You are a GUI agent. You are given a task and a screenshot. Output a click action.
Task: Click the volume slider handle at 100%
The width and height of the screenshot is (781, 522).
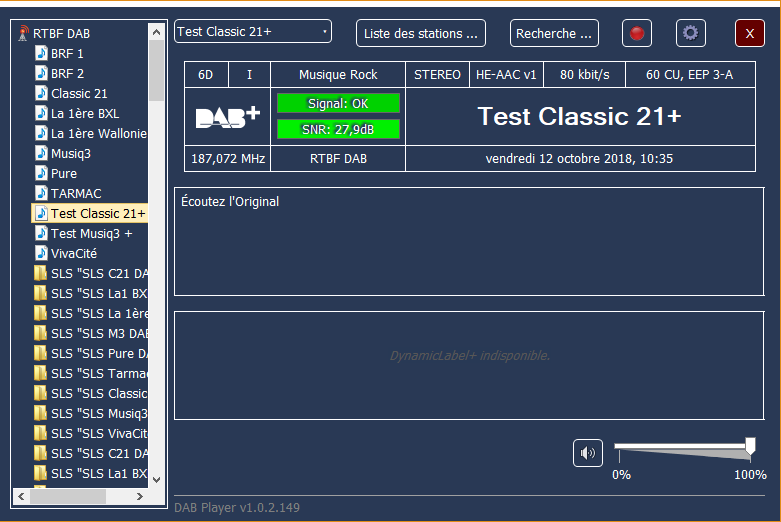[x=750, y=447]
